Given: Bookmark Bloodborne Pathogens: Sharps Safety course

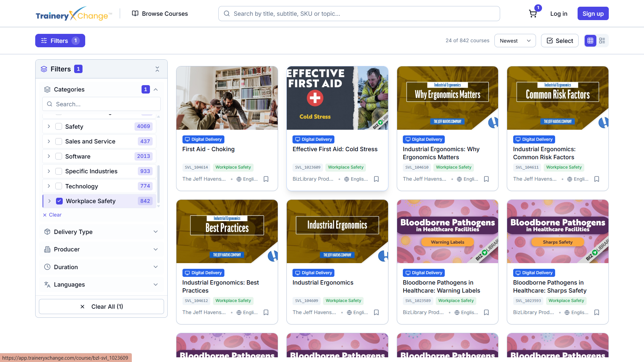Looking at the screenshot, I should point(597,312).
